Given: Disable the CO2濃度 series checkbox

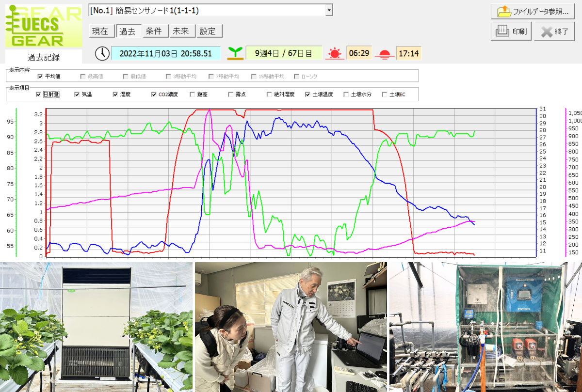Looking at the screenshot, I should click(154, 94).
